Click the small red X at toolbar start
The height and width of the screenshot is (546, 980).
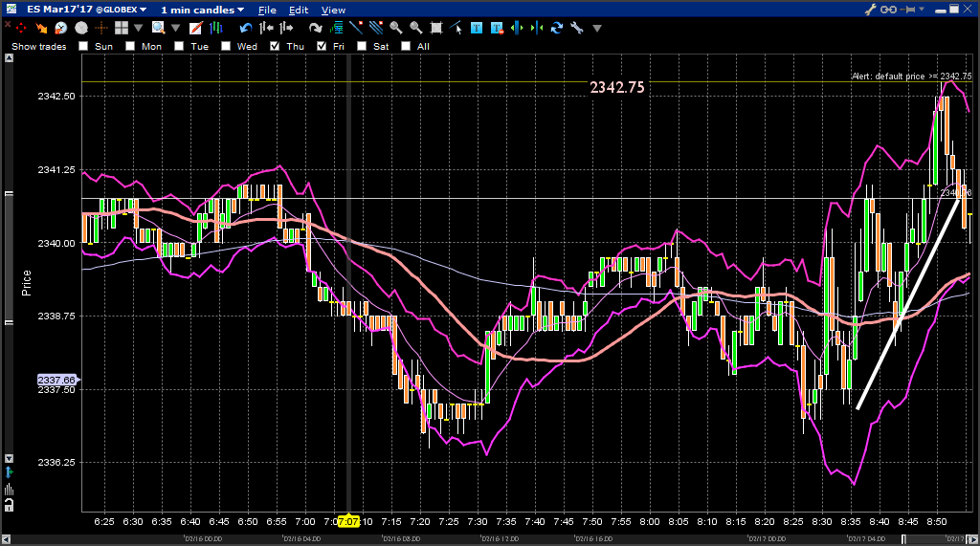pyautogui.click(x=8, y=24)
